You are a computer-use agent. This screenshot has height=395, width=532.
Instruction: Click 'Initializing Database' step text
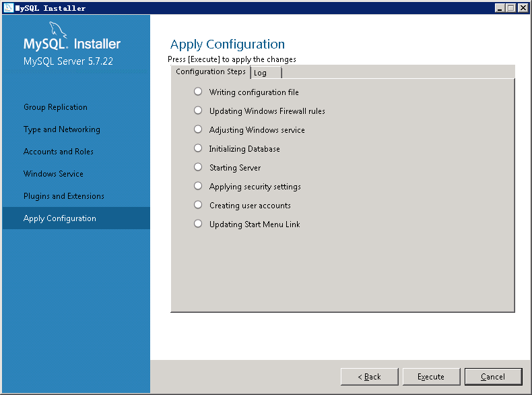click(244, 149)
